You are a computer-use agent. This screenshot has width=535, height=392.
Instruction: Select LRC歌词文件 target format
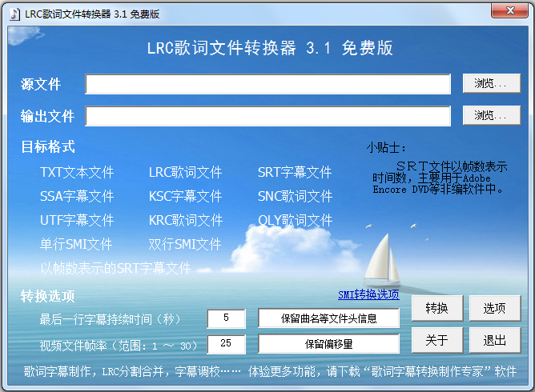(x=186, y=172)
